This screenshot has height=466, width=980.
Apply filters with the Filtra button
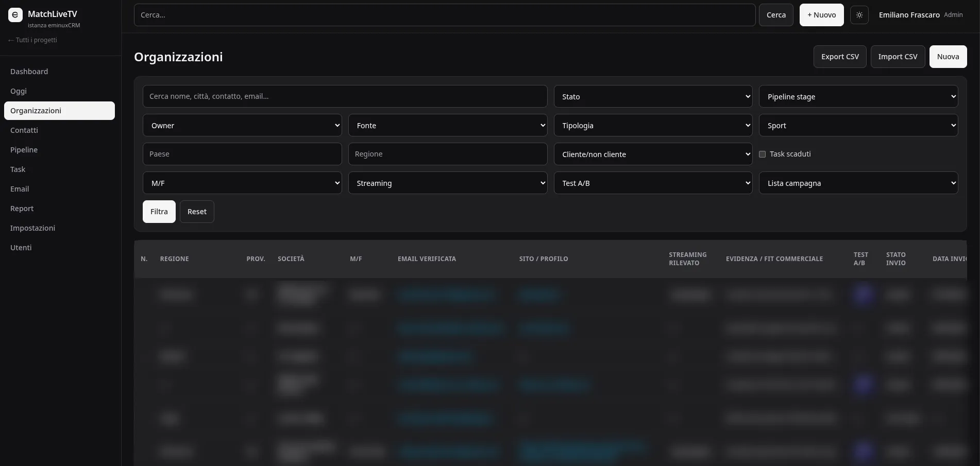159,212
